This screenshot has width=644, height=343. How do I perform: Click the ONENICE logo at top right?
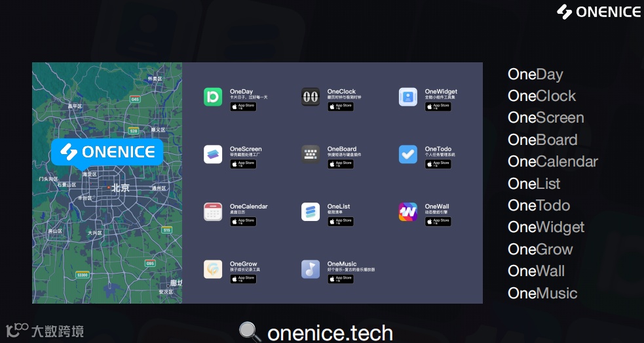(598, 12)
